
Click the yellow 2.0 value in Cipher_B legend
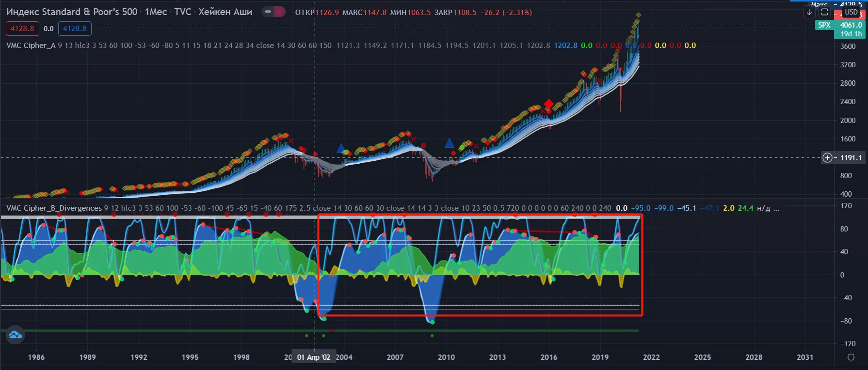click(728, 208)
